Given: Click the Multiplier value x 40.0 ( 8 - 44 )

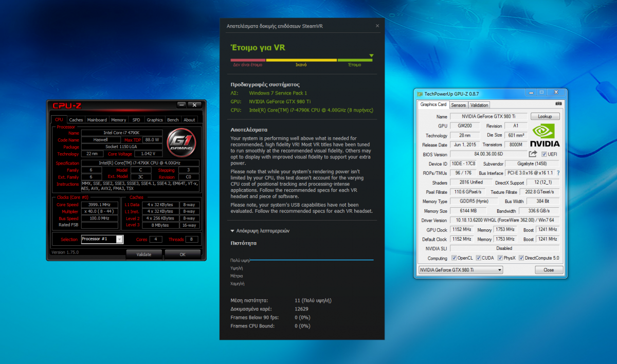Looking at the screenshot, I should [100, 211].
